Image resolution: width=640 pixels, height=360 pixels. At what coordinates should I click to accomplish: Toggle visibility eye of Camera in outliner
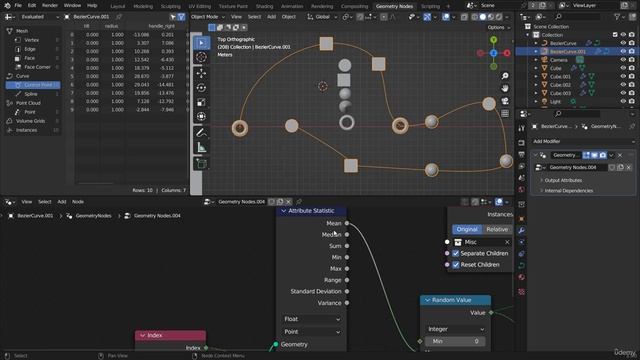pos(623,60)
